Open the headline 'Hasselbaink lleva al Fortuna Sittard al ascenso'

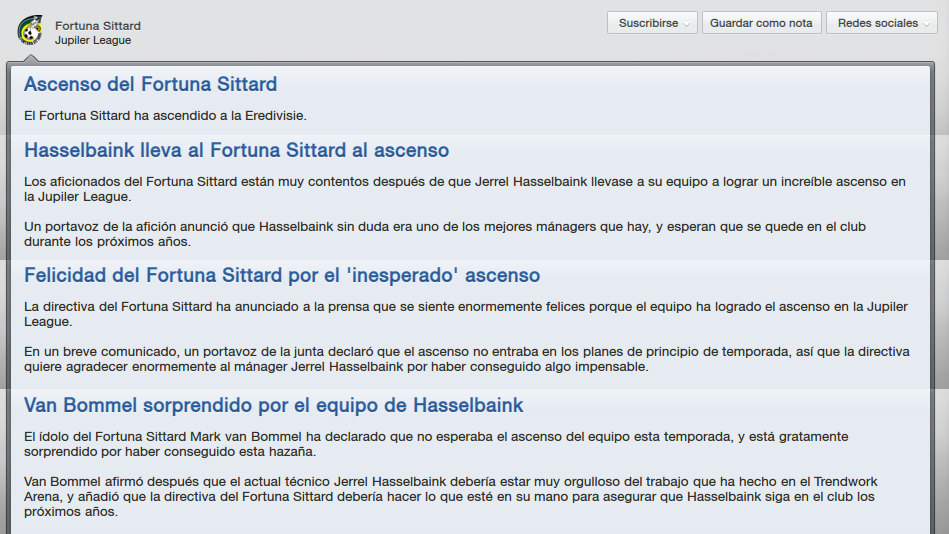(237, 150)
